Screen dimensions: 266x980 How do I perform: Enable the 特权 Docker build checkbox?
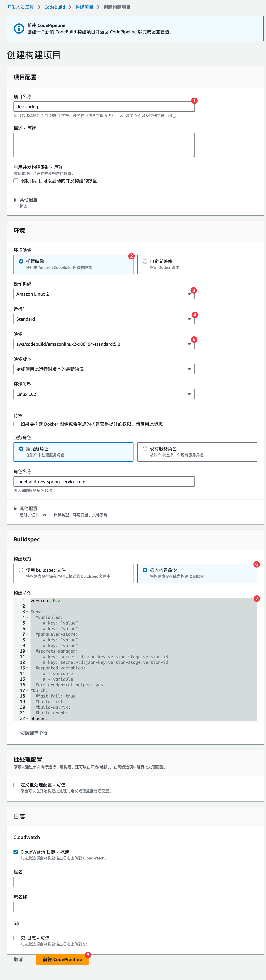coord(16,424)
